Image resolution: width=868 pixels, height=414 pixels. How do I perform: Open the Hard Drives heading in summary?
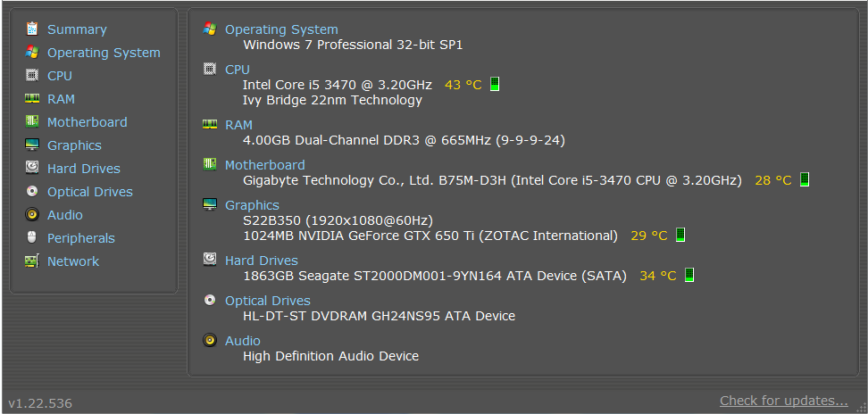click(262, 261)
